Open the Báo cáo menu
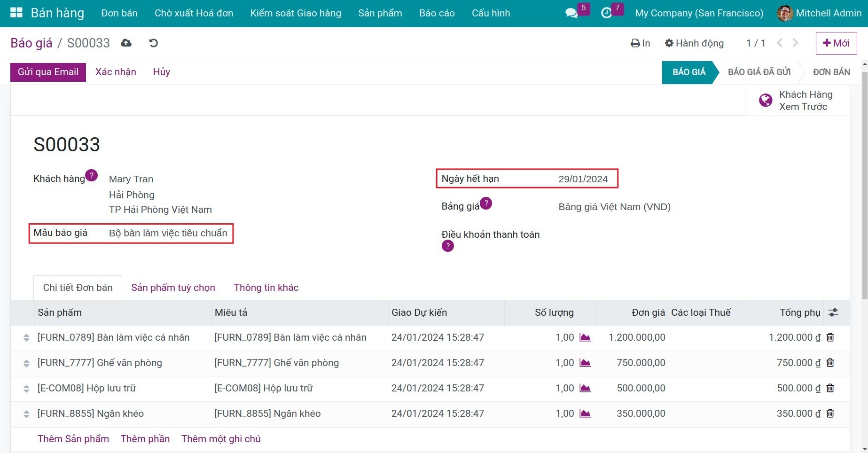Screen dimensions: 868x453 (437, 13)
